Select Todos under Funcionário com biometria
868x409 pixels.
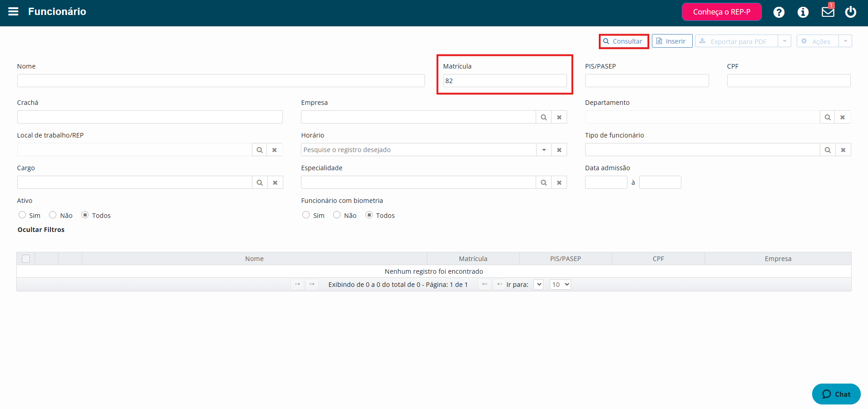click(x=369, y=215)
